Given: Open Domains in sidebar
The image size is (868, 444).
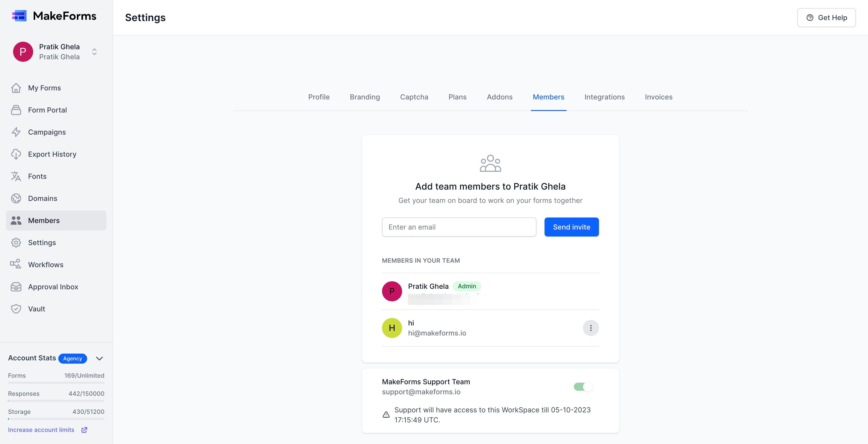Looking at the screenshot, I should 56,198.
